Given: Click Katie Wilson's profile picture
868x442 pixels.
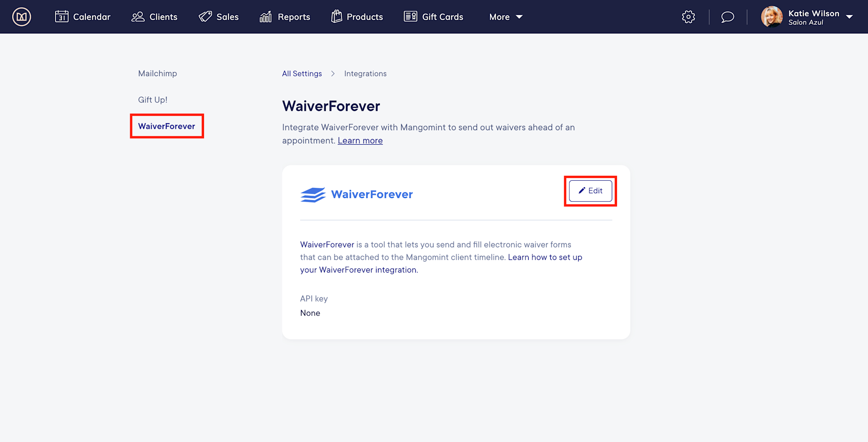Looking at the screenshot, I should coord(771,16).
